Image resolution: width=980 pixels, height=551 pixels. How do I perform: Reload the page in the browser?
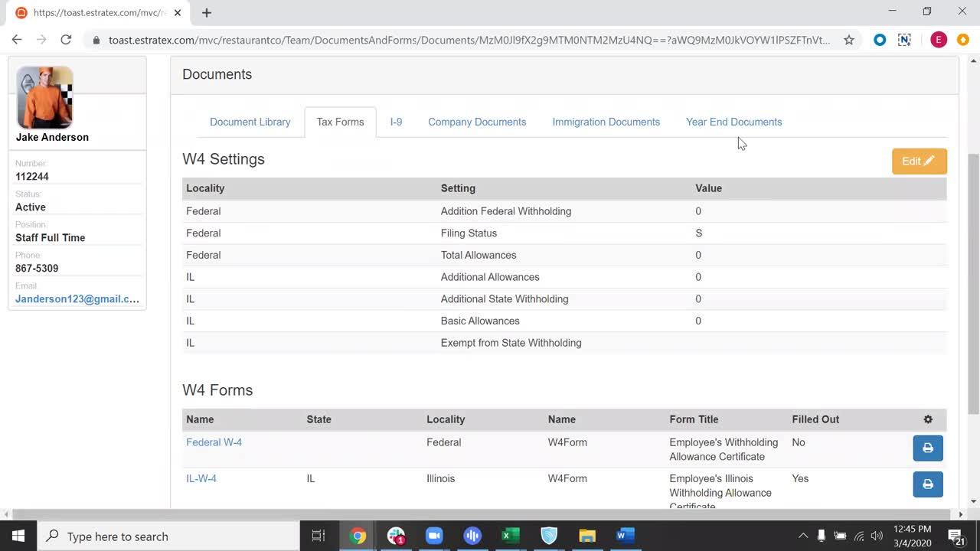coord(66,40)
